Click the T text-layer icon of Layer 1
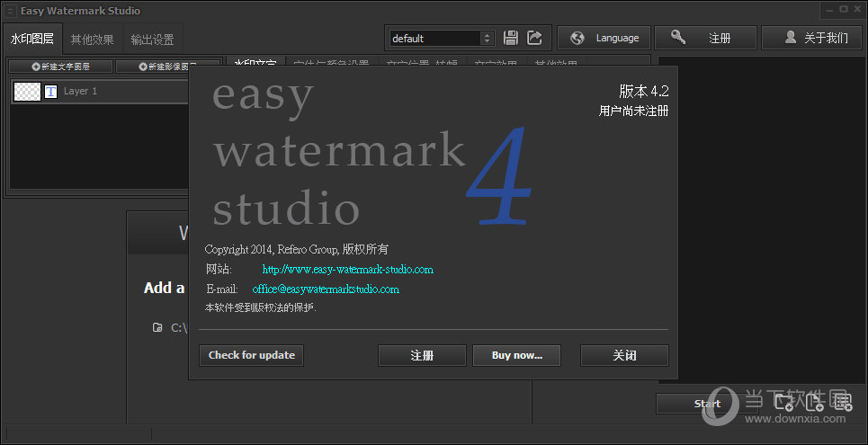This screenshot has width=868, height=445. pos(50,92)
